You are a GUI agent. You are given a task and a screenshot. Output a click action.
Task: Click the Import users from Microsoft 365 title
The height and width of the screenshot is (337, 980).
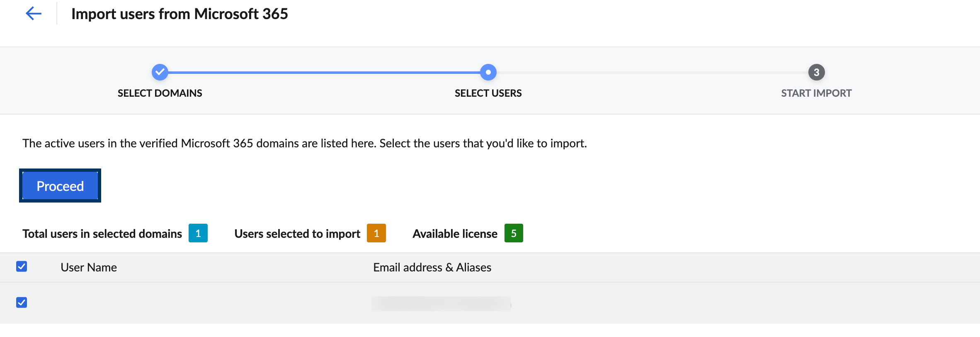180,14
